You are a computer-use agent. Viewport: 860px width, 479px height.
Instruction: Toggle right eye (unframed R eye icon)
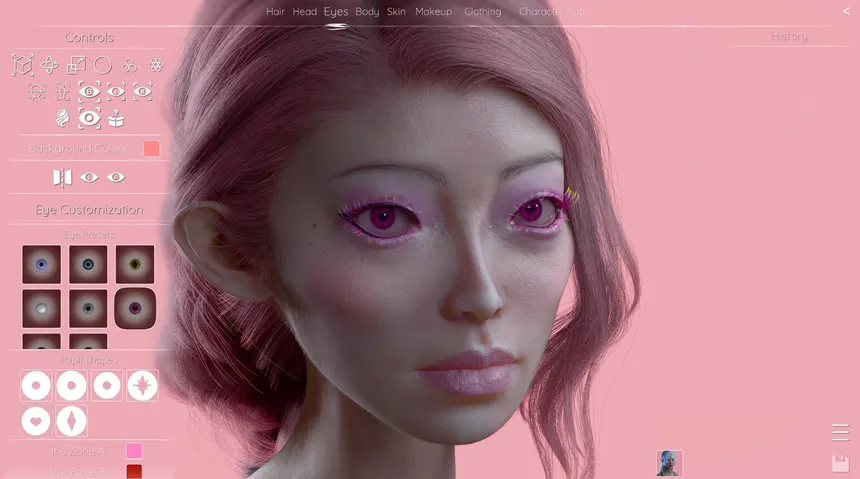tap(116, 177)
